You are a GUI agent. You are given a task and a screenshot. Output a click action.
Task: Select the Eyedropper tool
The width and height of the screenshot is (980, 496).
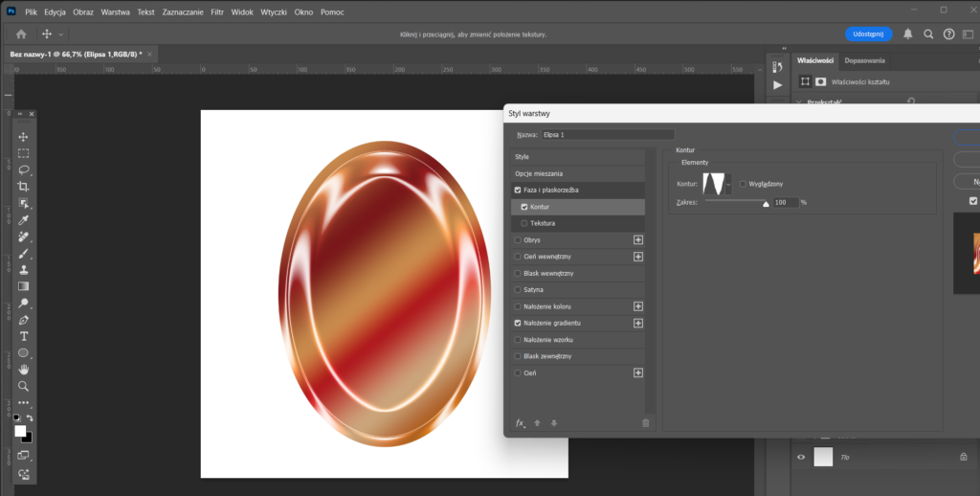pyautogui.click(x=23, y=220)
